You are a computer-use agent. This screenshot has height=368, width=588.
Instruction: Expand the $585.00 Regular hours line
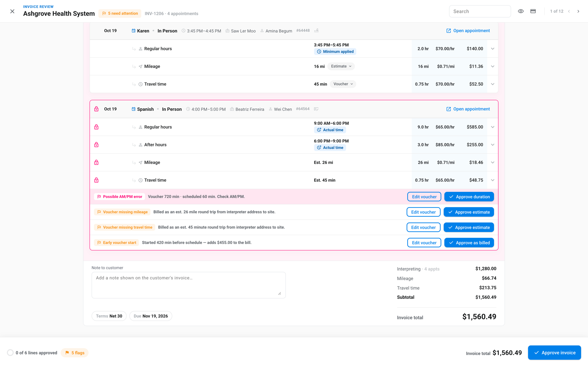492,127
